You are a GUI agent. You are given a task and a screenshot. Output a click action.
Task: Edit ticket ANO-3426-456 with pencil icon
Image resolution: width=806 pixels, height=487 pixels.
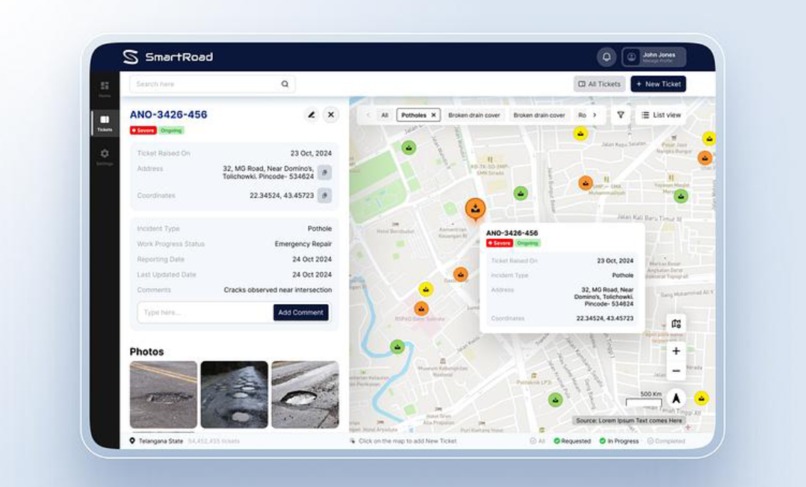coord(311,115)
